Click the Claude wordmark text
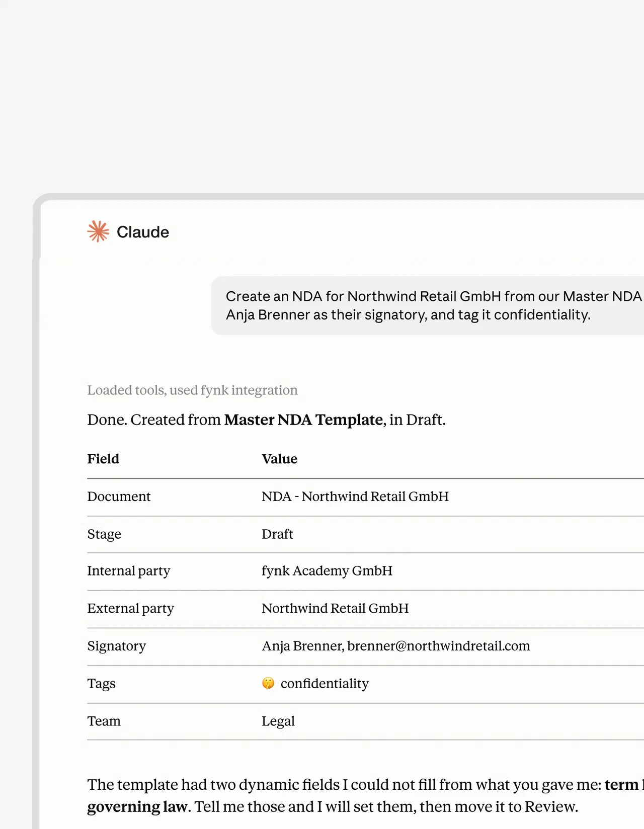 tap(143, 232)
